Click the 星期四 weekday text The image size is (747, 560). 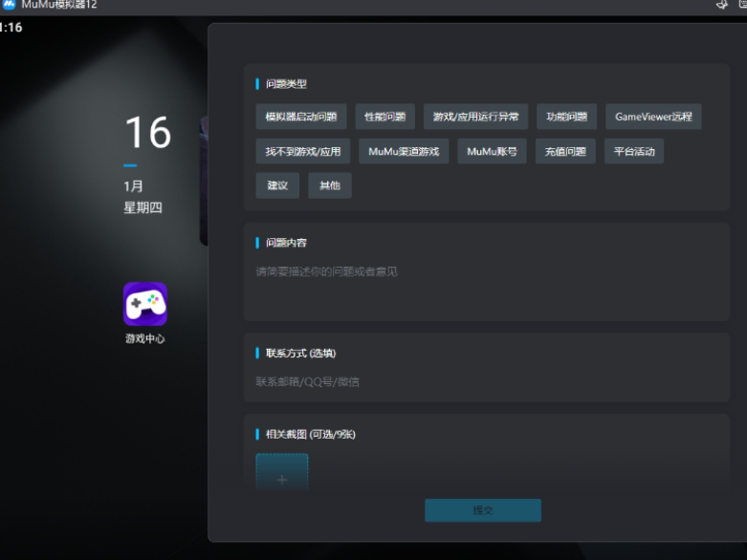click(x=143, y=207)
